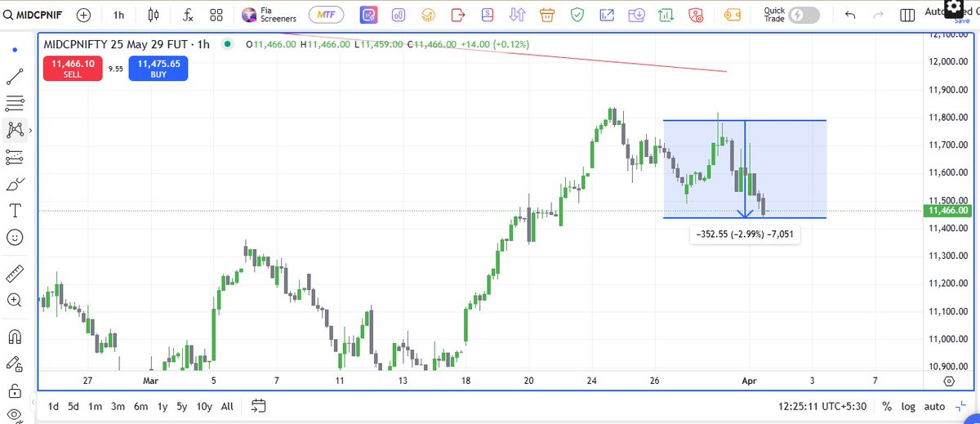
Task: Select the brush drawing tool
Action: point(15,183)
